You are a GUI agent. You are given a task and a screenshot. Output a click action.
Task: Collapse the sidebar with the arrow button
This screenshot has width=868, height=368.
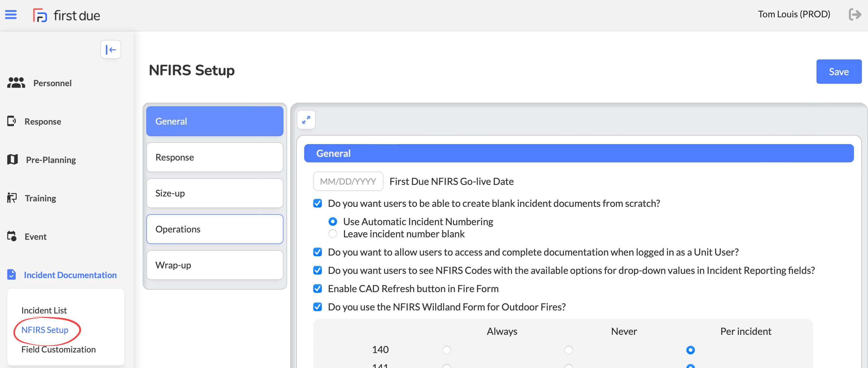[111, 49]
